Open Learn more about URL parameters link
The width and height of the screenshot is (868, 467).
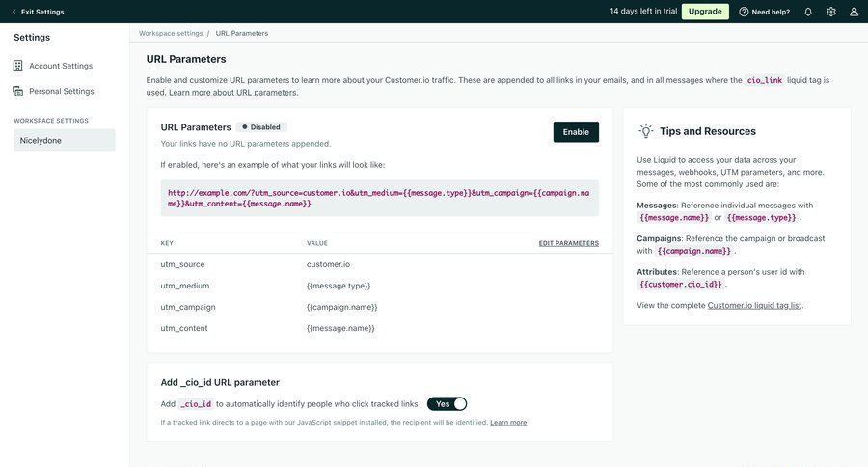[233, 93]
